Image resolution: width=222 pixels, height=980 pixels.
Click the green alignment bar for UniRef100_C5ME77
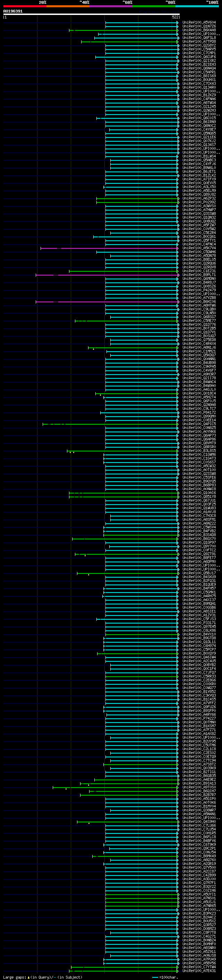click(126, 321)
